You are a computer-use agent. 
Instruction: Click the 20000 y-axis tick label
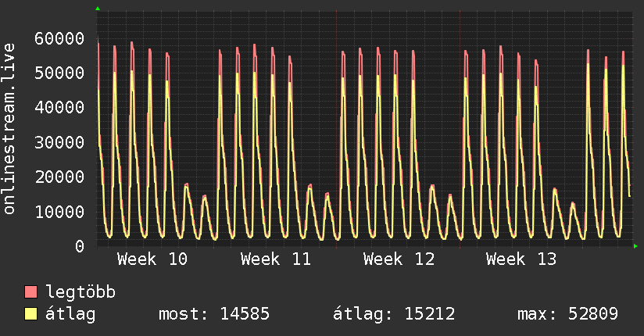tap(59, 177)
